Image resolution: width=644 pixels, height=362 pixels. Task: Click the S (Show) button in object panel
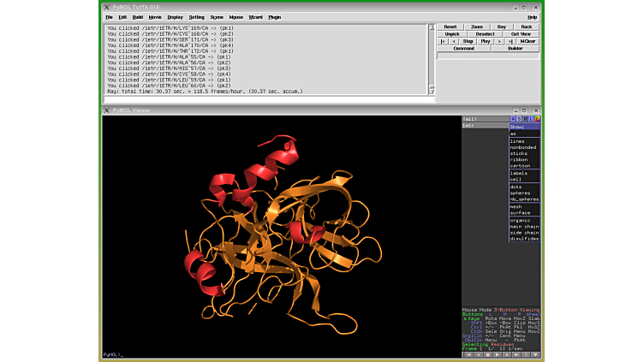[518, 119]
